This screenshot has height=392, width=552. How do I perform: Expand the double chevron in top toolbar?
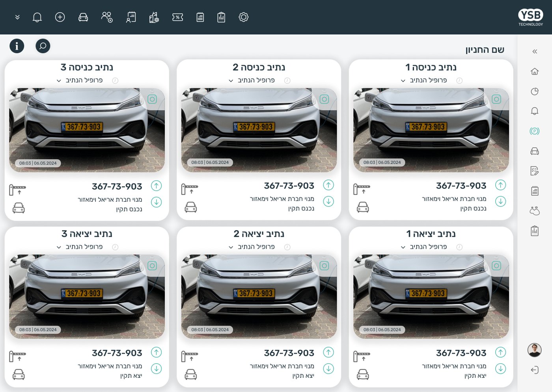17,17
